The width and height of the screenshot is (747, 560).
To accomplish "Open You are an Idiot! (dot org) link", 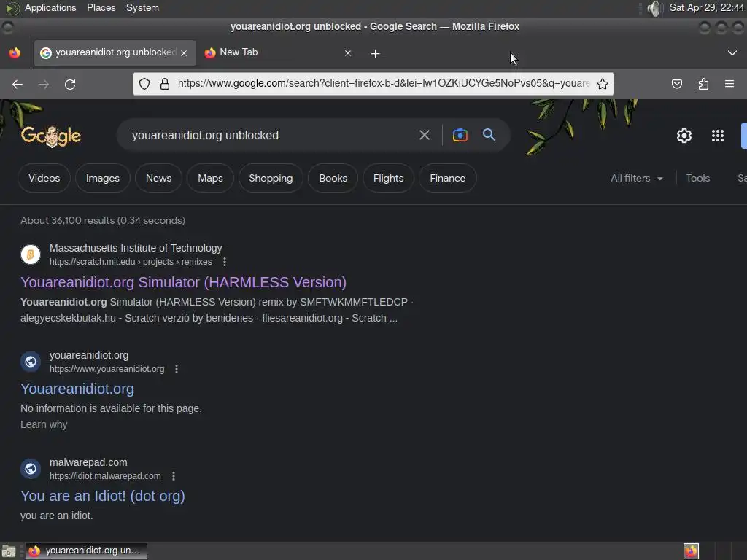I will [x=102, y=496].
